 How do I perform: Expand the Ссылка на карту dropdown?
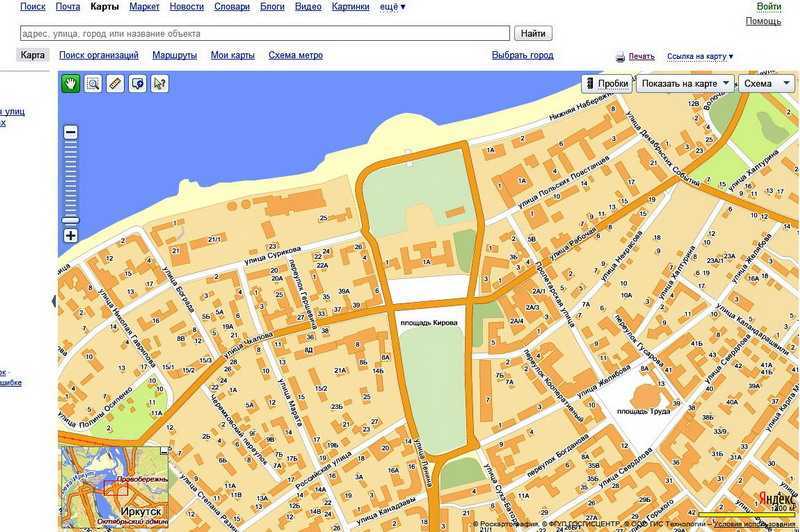click(x=699, y=56)
